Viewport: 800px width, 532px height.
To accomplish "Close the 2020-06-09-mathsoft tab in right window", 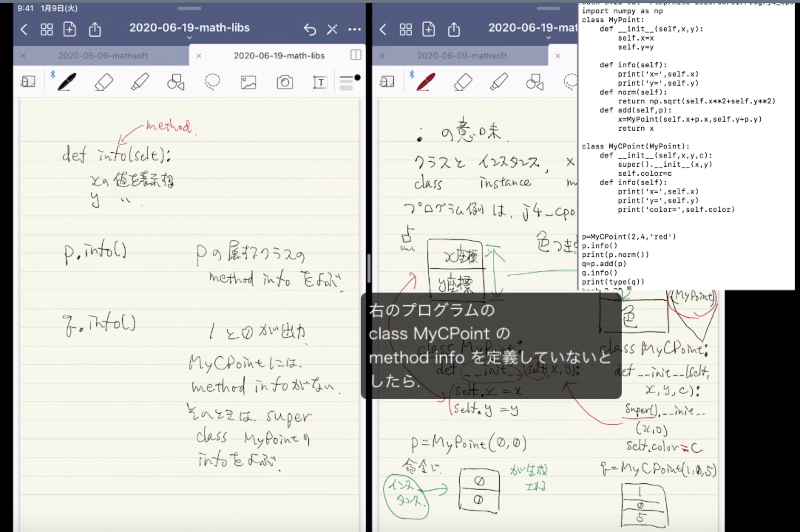I will [382, 56].
